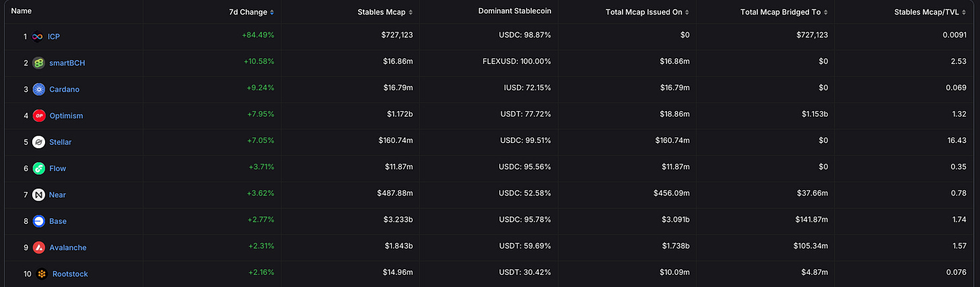Viewport: 980px width, 287px height.
Task: Click the Avalanche red logo icon
Action: tap(39, 247)
